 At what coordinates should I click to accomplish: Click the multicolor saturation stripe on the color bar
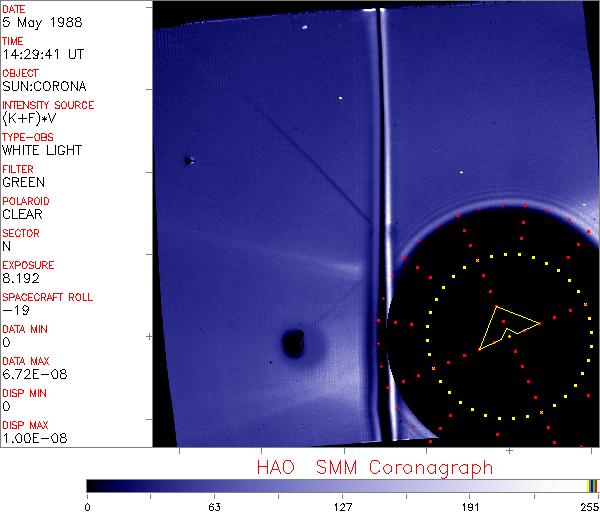[592, 486]
